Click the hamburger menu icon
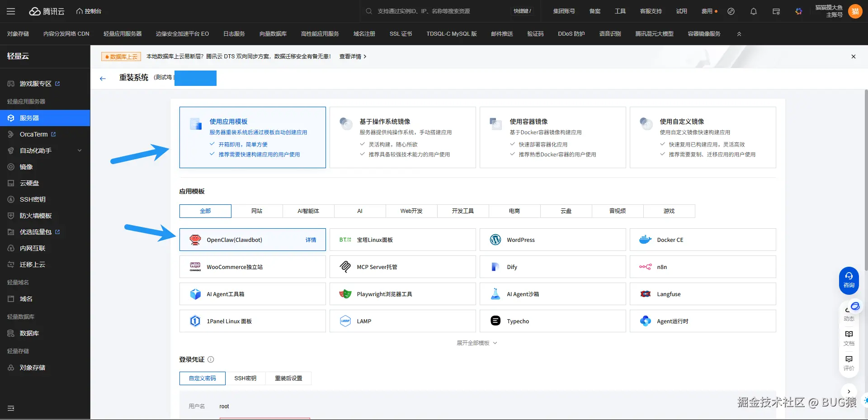Viewport: 868px width, 420px height. pos(11,11)
